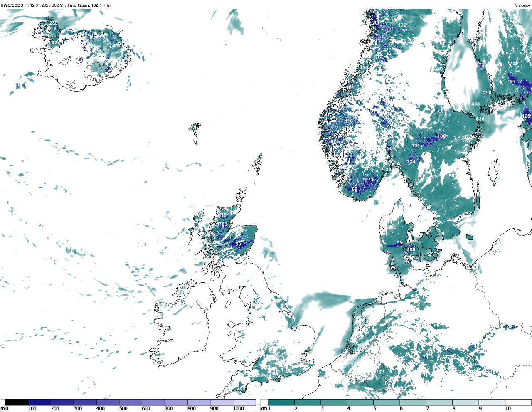Click the '97' value over Finland

[513, 81]
